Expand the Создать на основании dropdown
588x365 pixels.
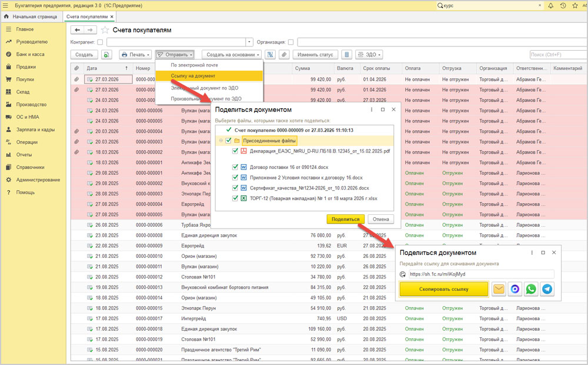pyautogui.click(x=233, y=55)
